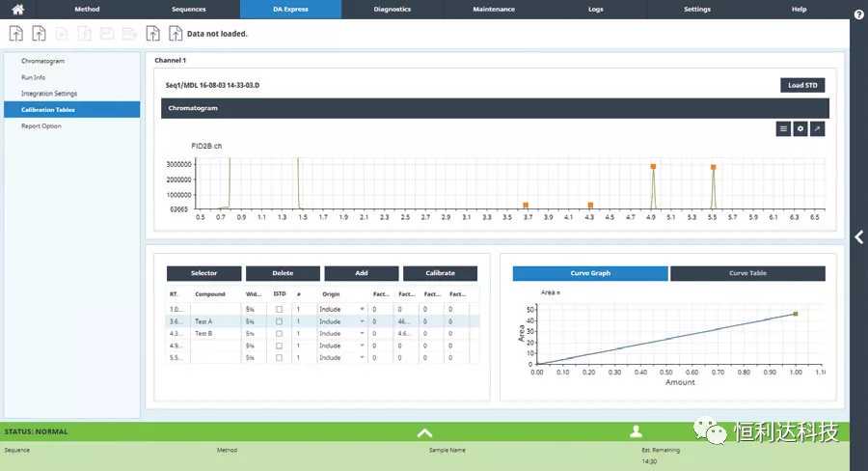The height and width of the screenshot is (471, 868).
Task: Select Integration Settings in left sidebar
Action: point(49,94)
